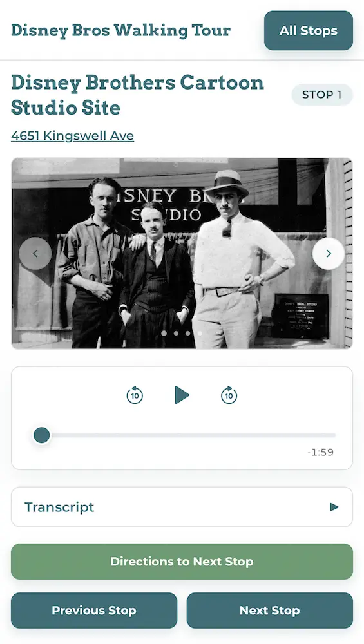Rewind audio 10 seconds
364x644 pixels.
135,395
